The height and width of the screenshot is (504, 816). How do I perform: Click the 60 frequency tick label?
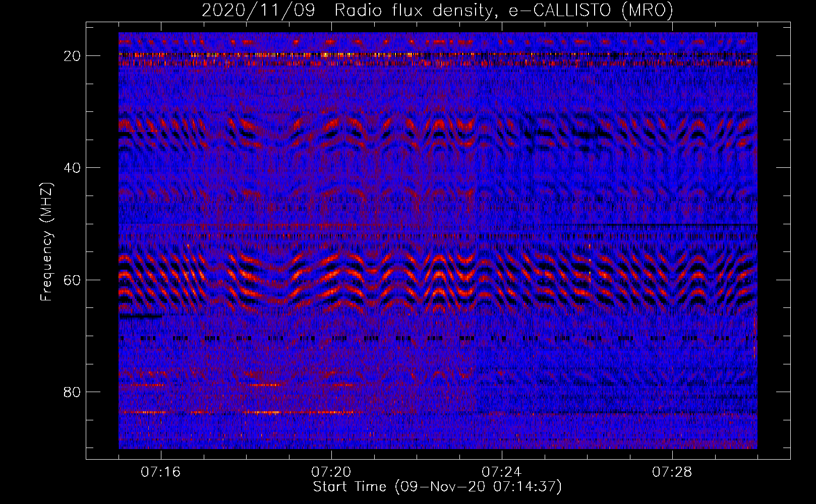(73, 280)
